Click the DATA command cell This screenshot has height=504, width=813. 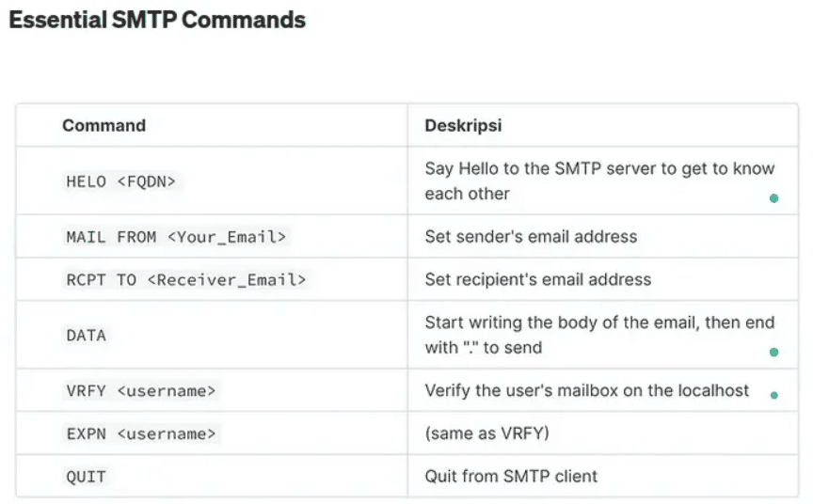[x=86, y=336]
